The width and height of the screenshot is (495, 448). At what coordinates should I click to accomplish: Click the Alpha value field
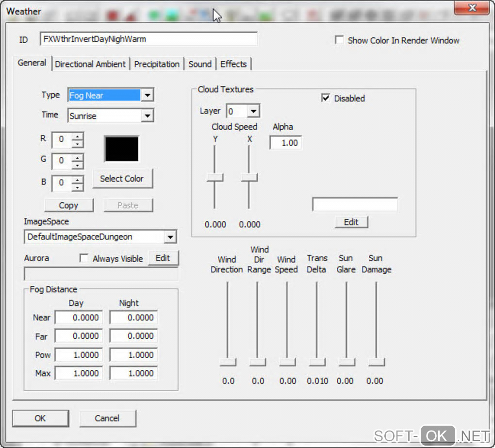click(286, 143)
